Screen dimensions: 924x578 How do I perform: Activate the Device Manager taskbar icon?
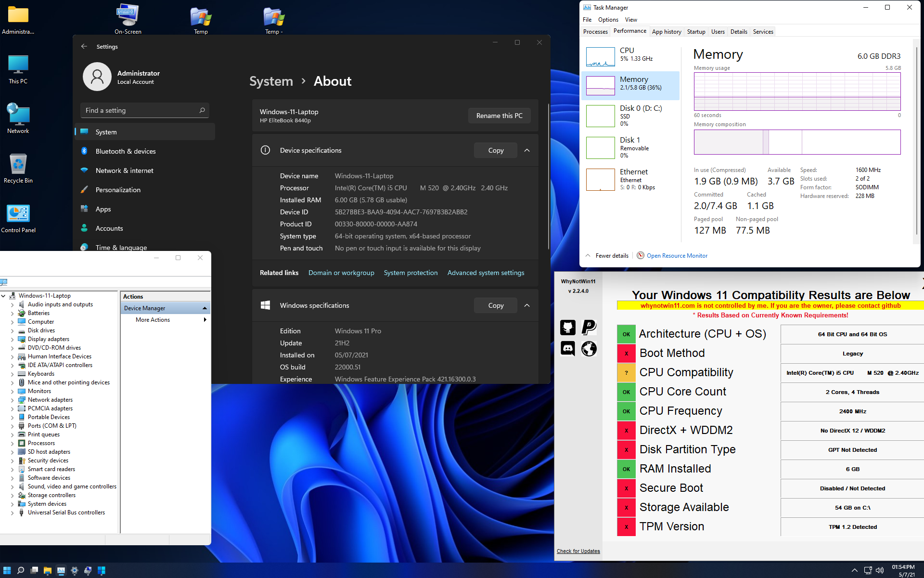click(88, 570)
